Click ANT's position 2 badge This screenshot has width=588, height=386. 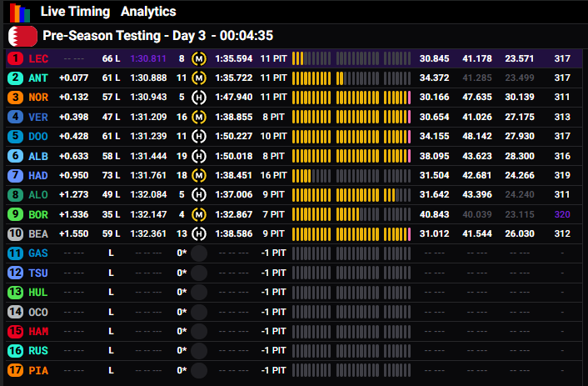click(15, 78)
